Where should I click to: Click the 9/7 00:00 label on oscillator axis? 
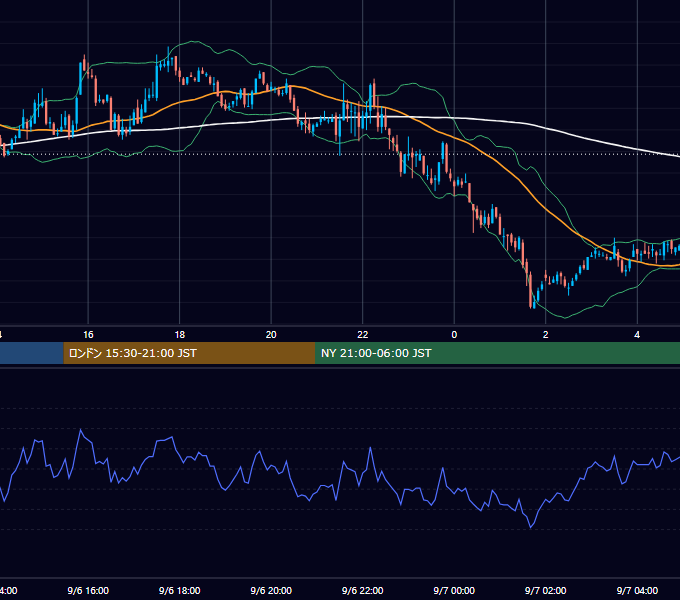(x=454, y=590)
